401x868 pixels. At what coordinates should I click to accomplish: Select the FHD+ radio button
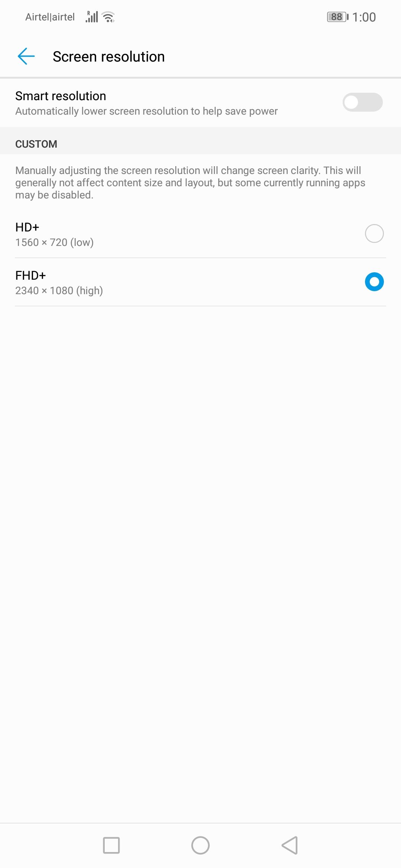tap(374, 282)
